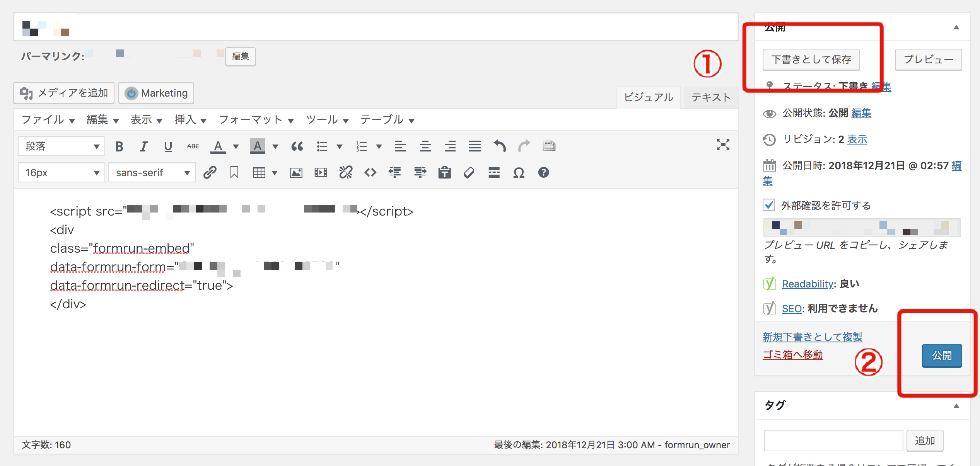
Task: Insert a horizontal line
Action: (494, 172)
